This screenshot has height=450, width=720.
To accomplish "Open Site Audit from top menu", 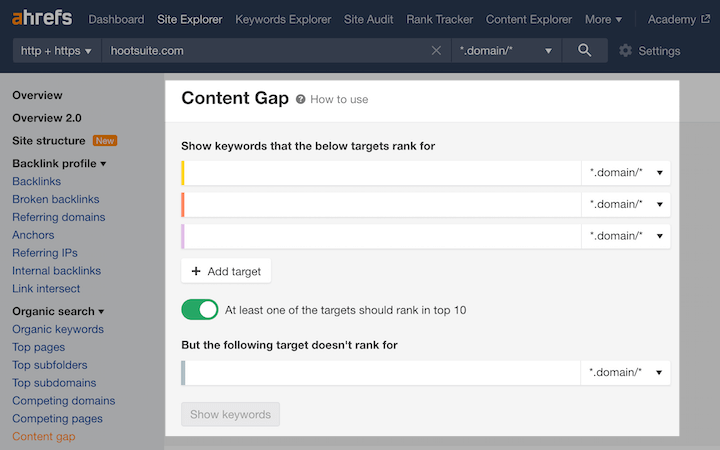I will (x=369, y=19).
